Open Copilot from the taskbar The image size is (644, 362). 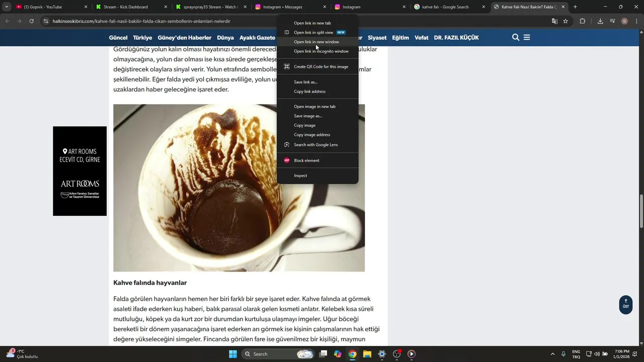(x=338, y=354)
